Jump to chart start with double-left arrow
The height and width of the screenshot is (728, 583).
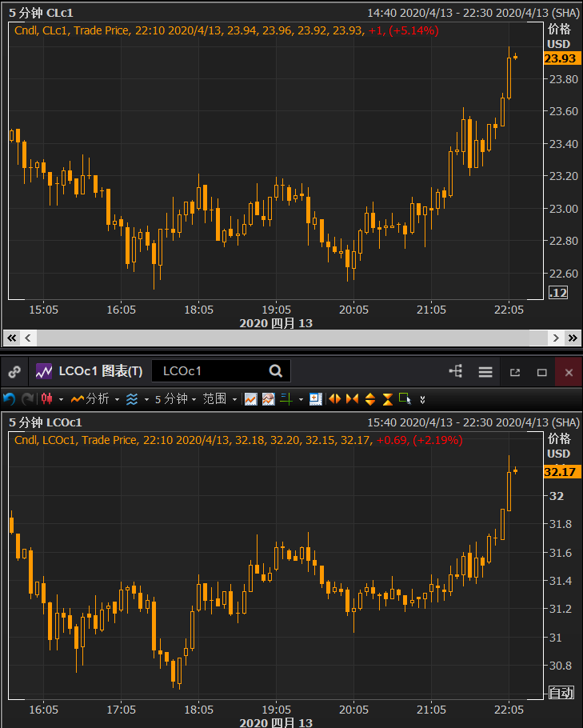coord(11,338)
